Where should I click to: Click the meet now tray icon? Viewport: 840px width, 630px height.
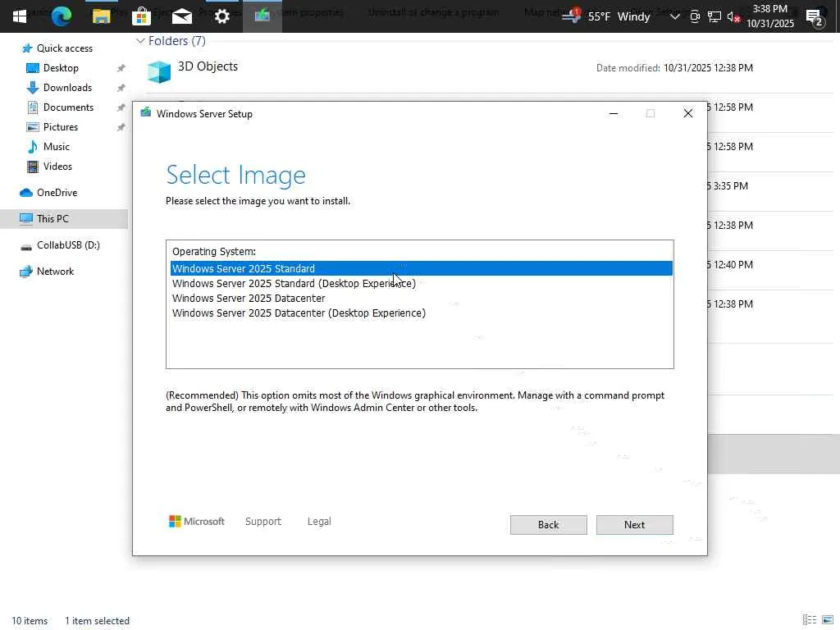pyautogui.click(x=695, y=16)
